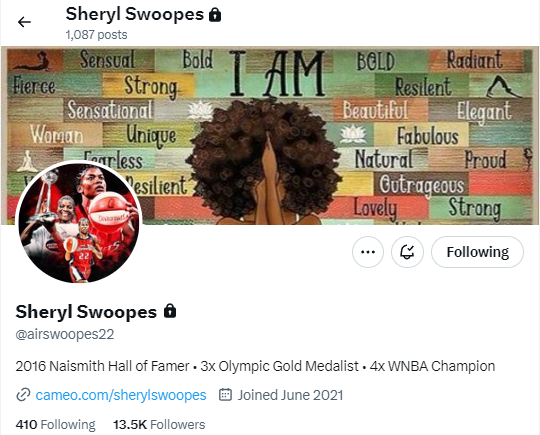Click the 1,087 posts count text
This screenshot has width=540, height=435.
tap(96, 35)
